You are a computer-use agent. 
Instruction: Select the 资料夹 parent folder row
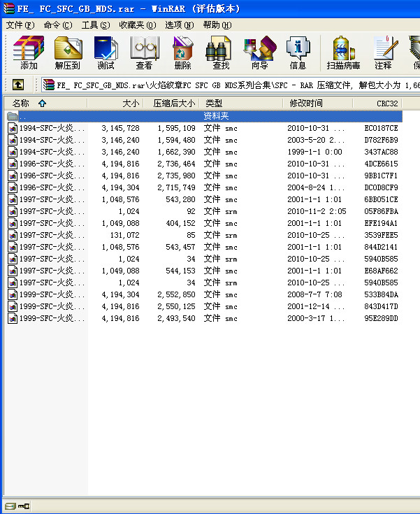pyautogui.click(x=203, y=116)
